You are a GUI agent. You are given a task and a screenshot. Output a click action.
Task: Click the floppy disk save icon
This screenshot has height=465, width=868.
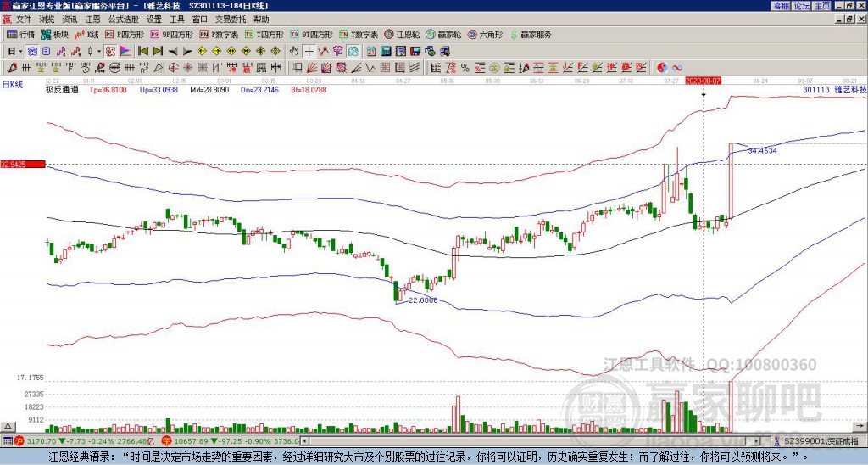[x=415, y=51]
